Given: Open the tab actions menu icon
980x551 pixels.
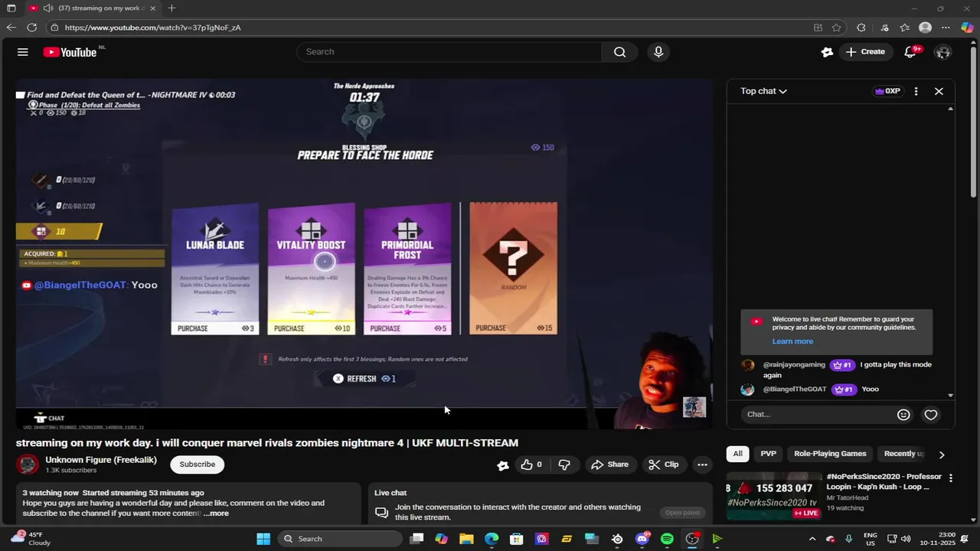Looking at the screenshot, I should [x=11, y=8].
